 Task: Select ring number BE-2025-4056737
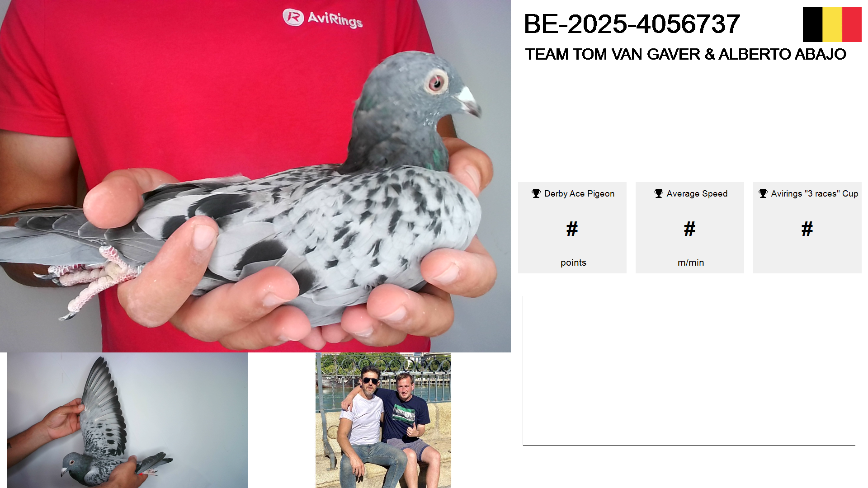click(x=632, y=24)
